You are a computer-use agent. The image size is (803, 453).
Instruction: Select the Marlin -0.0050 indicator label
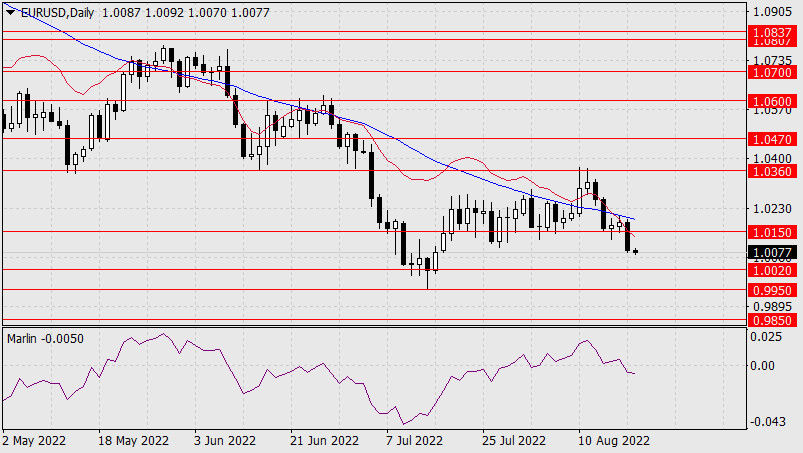pyautogui.click(x=45, y=339)
